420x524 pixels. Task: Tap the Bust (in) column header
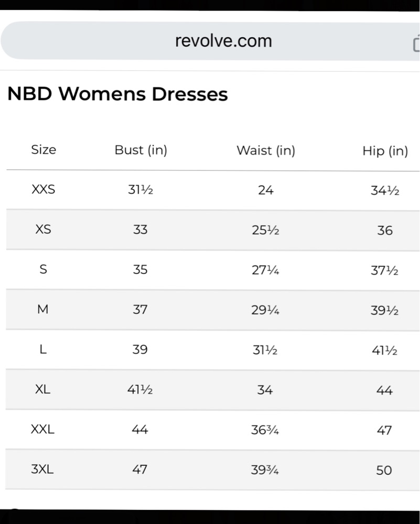tap(141, 150)
